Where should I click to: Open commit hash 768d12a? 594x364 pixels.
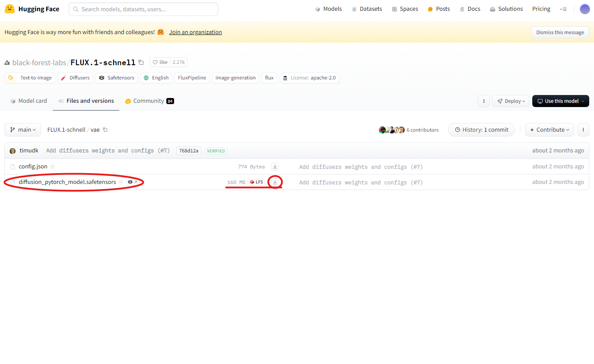point(189,151)
